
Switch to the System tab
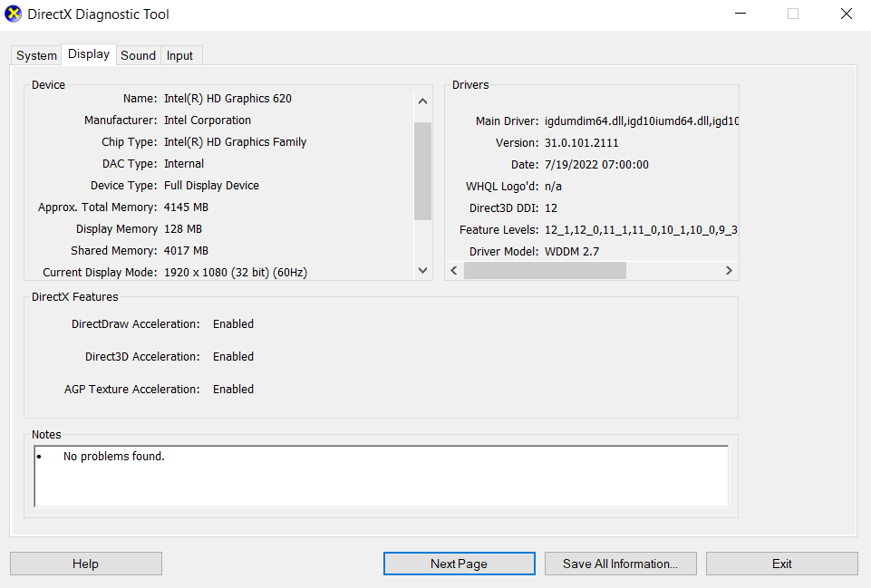point(36,55)
